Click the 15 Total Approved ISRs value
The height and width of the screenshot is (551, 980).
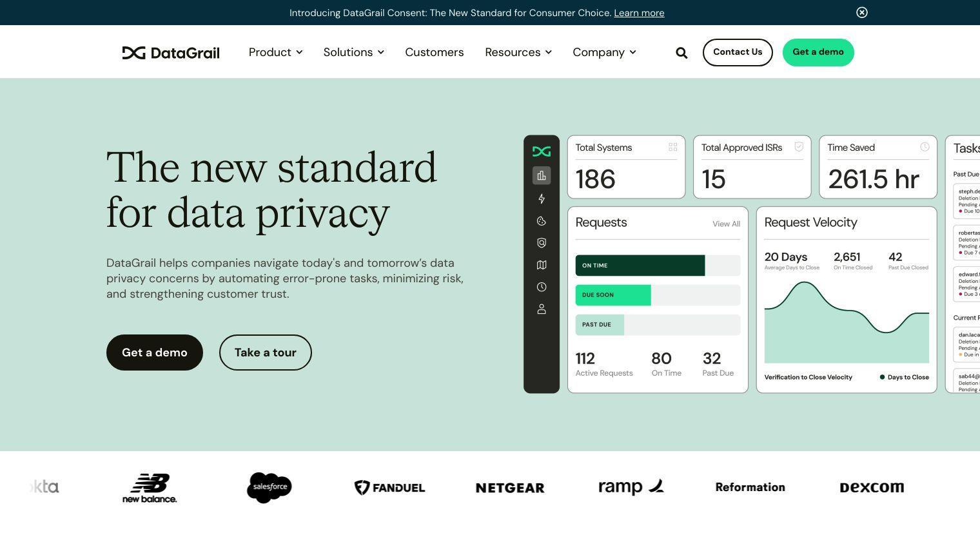714,179
